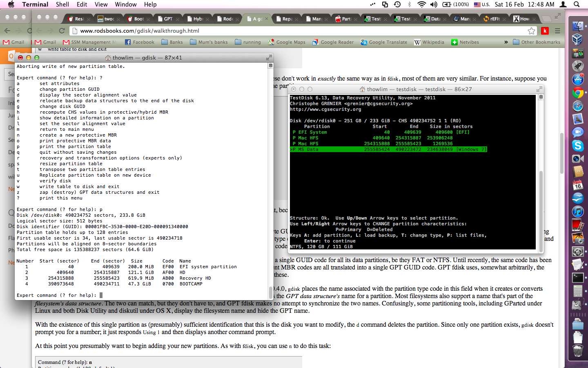The image size is (588, 368).
Task: Open the U.S. input source menu
Action: tap(482, 4)
